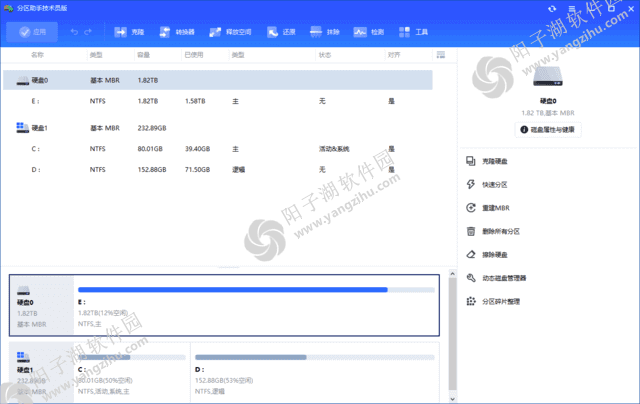Click the defragment grid icon in side panel

[471, 301]
